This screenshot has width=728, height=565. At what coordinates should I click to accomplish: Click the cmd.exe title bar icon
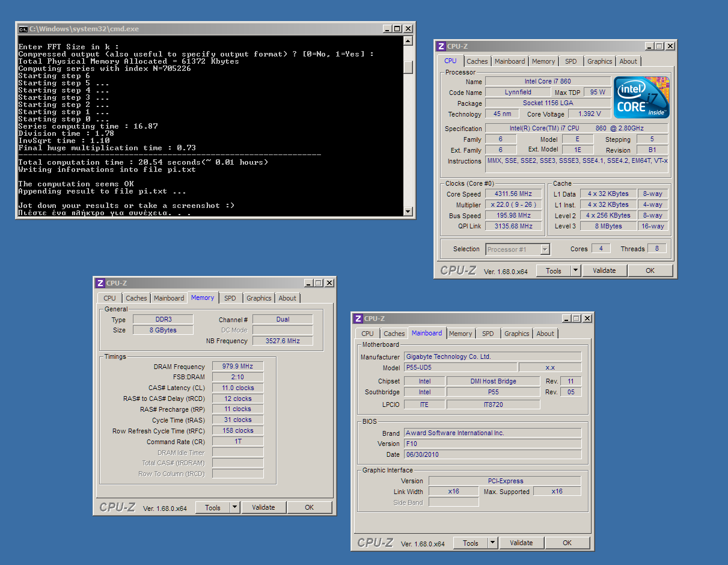pyautogui.click(x=23, y=29)
